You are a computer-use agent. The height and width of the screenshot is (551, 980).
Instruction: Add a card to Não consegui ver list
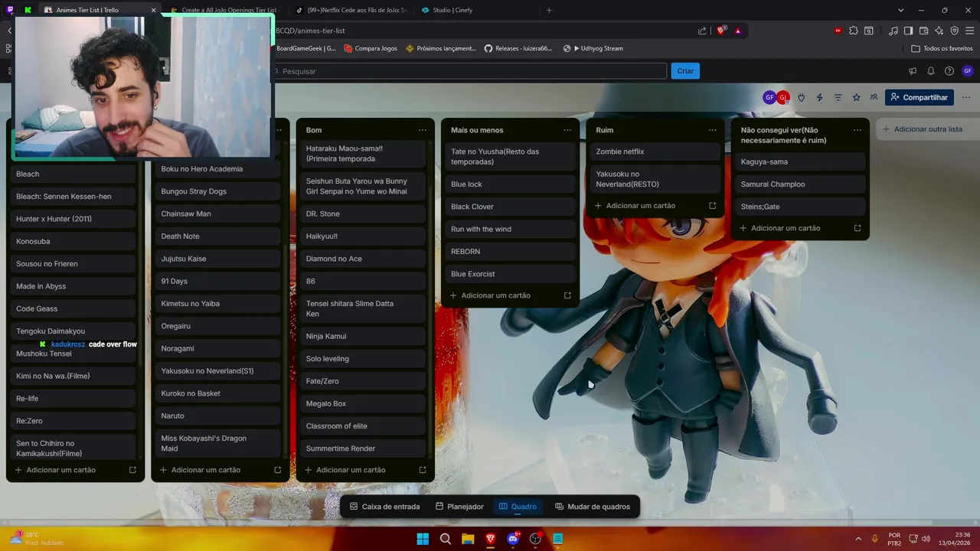(786, 228)
